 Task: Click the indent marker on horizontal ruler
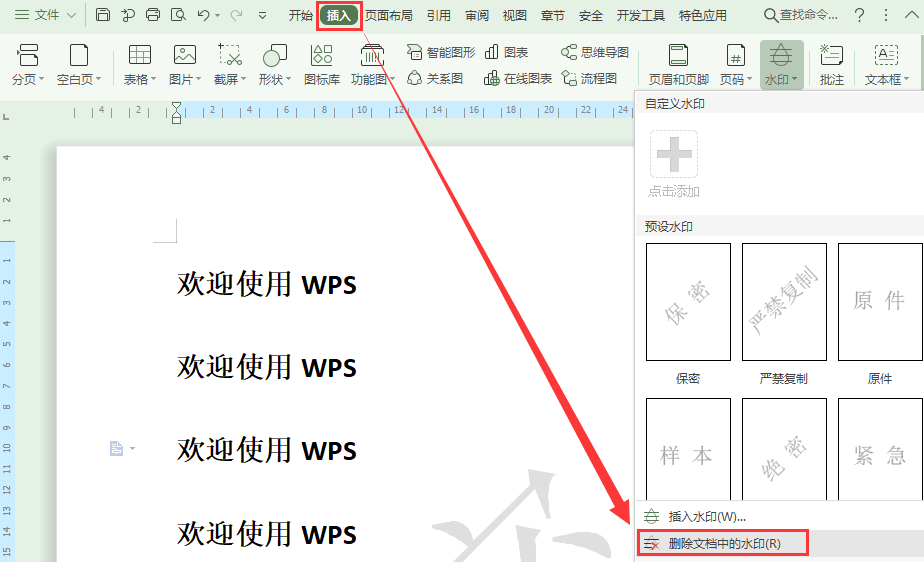click(176, 112)
